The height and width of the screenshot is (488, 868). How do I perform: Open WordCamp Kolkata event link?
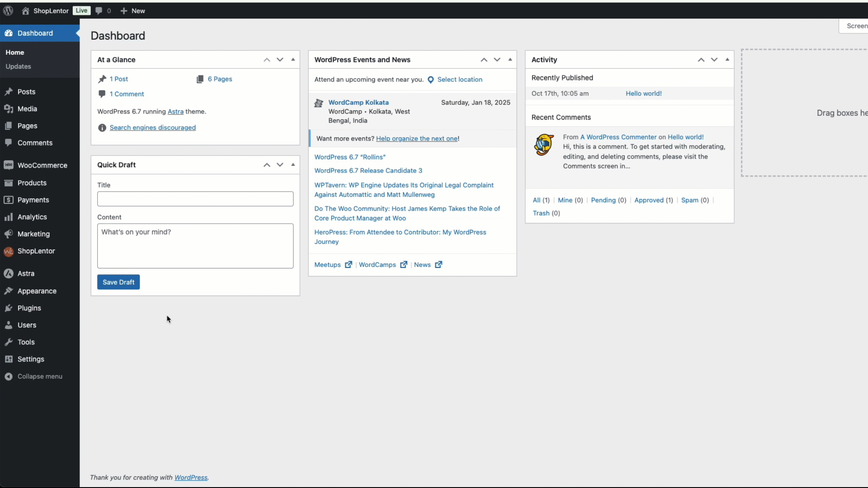pos(359,103)
